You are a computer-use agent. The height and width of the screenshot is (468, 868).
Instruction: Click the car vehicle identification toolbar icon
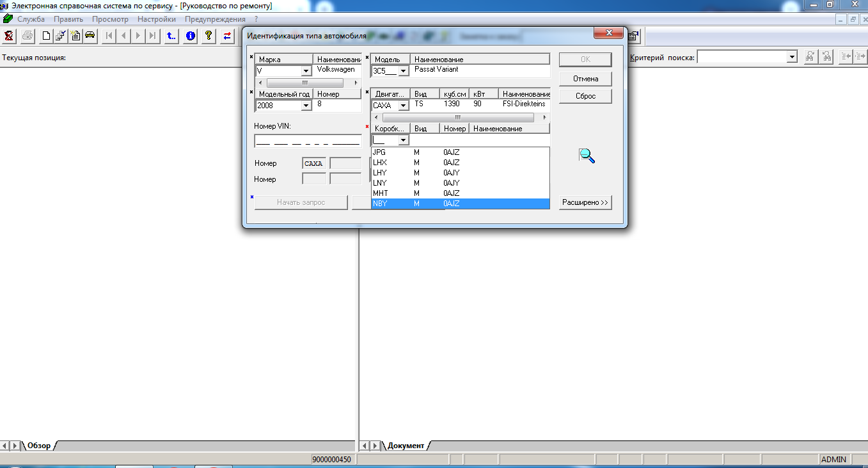pyautogui.click(x=90, y=36)
